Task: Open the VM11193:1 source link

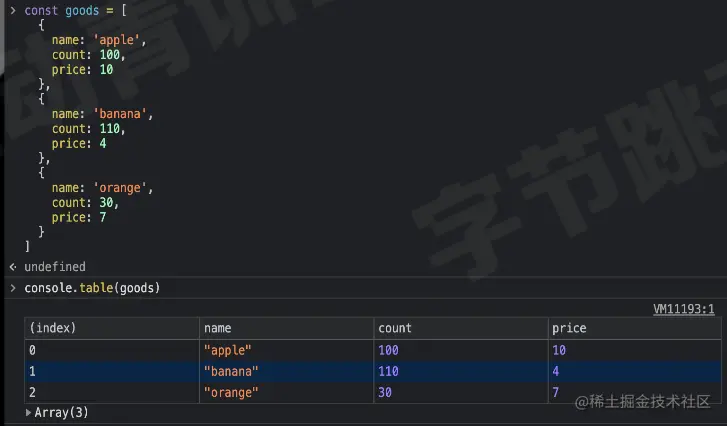Action: (x=683, y=309)
